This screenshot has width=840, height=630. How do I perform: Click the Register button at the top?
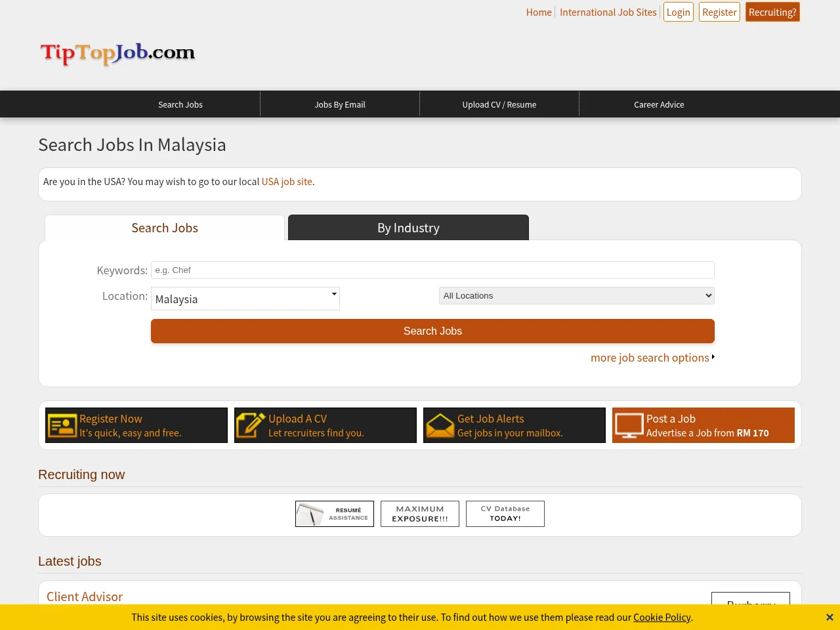tap(719, 12)
